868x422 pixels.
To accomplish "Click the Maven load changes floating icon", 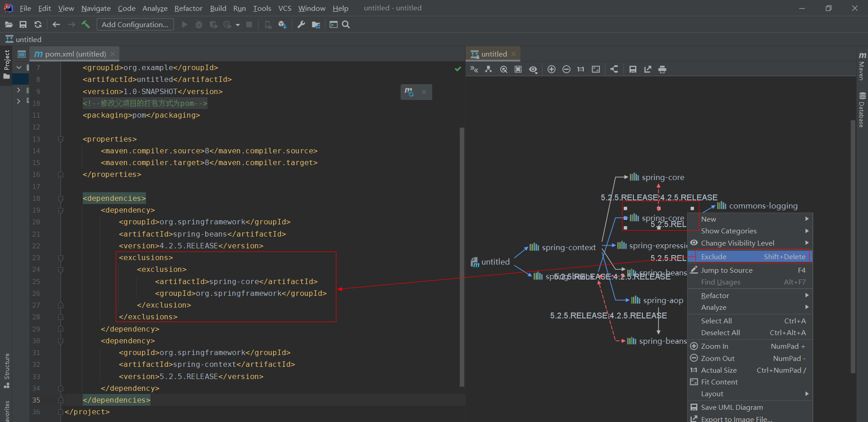I will click(x=409, y=92).
